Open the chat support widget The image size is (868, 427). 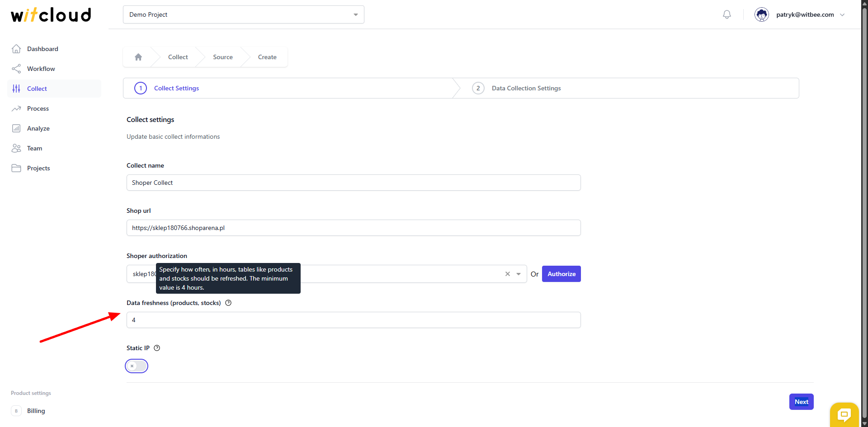844,414
